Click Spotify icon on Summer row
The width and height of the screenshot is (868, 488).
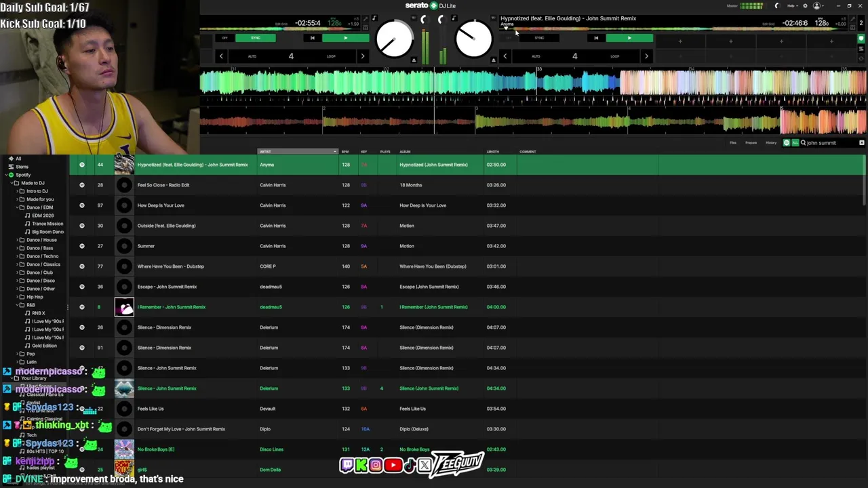82,246
